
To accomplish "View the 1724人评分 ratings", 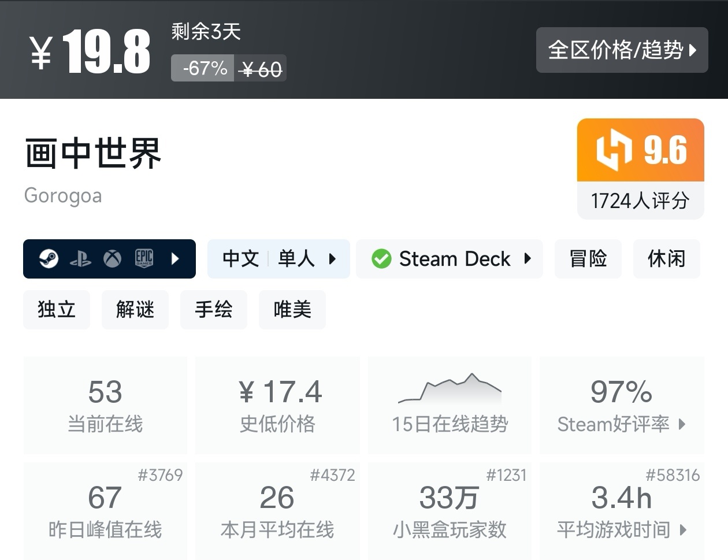I will [x=640, y=201].
